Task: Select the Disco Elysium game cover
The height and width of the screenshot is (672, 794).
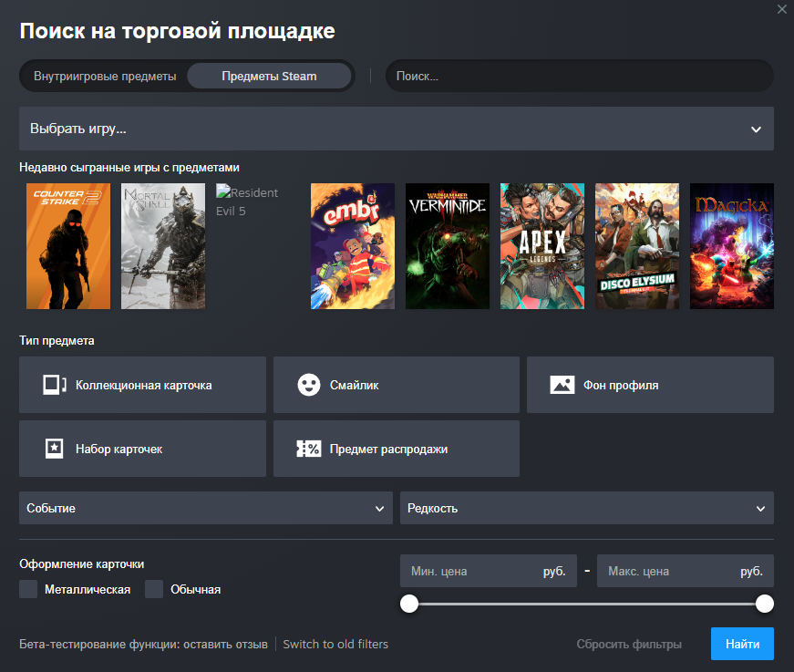Action: [637, 246]
